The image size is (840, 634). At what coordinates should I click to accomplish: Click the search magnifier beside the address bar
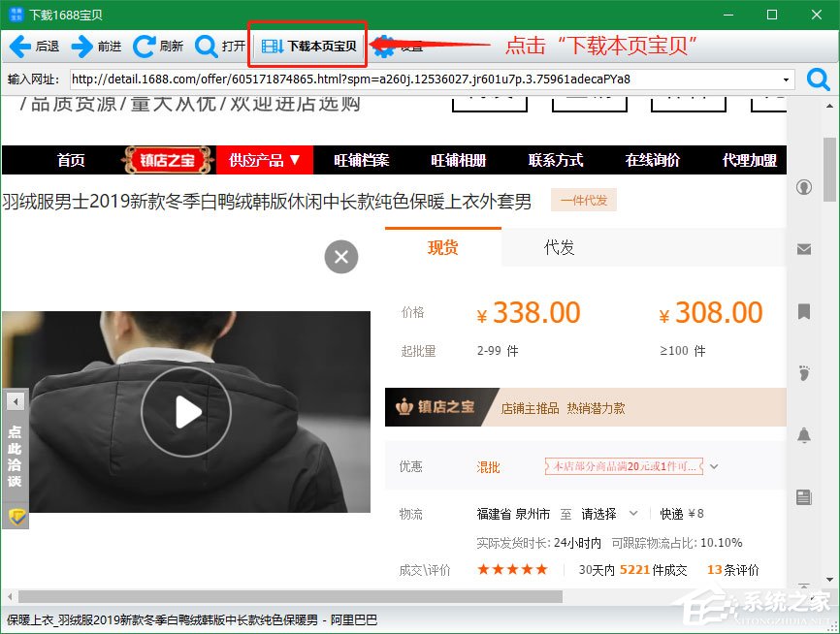coord(818,80)
